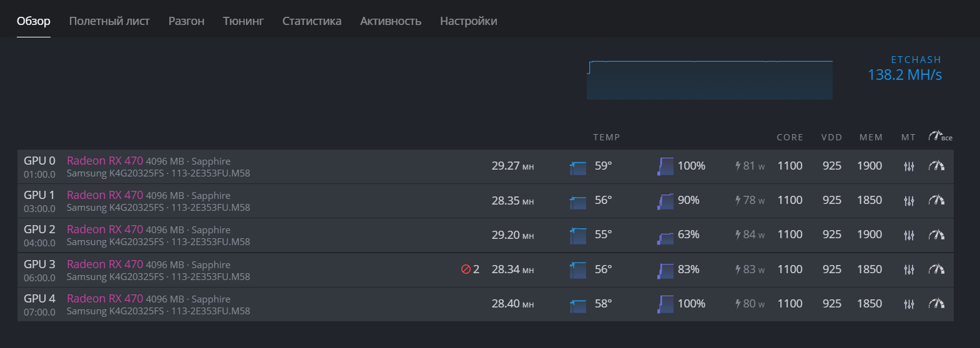Screen dimensions: 980x348
Task: Click GPU 1 temperature graph icon
Action: point(578,201)
